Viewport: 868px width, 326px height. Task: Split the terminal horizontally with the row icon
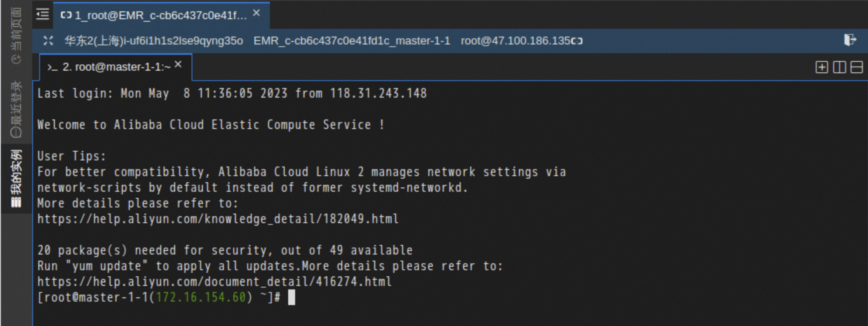click(x=856, y=67)
